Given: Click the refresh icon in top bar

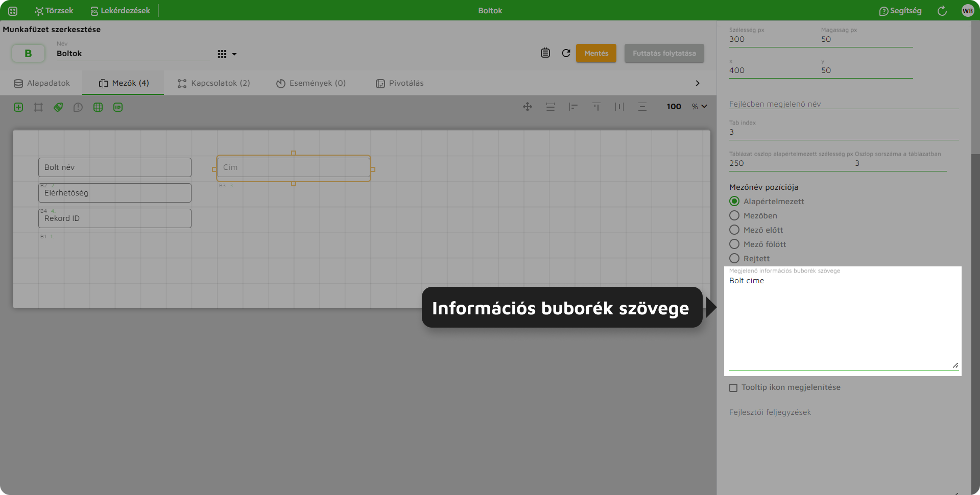Looking at the screenshot, I should 942,11.
